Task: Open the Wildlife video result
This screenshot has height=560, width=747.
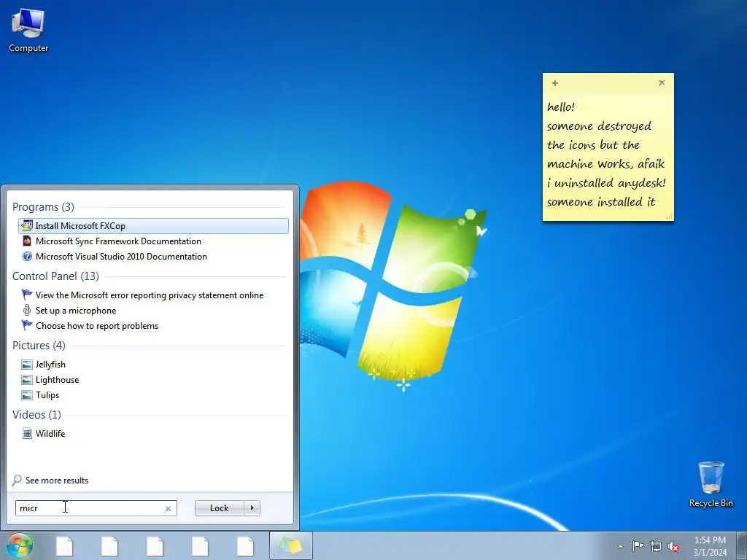Action: [x=50, y=433]
